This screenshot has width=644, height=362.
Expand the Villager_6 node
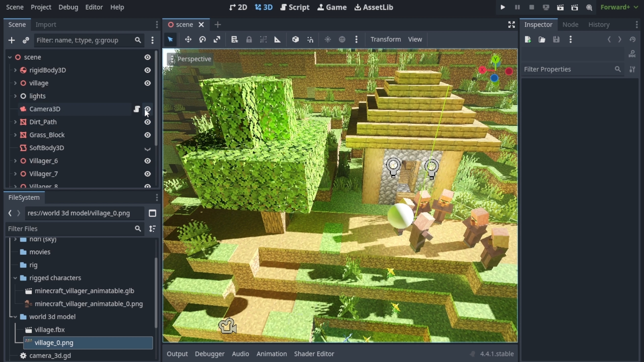pyautogui.click(x=15, y=161)
